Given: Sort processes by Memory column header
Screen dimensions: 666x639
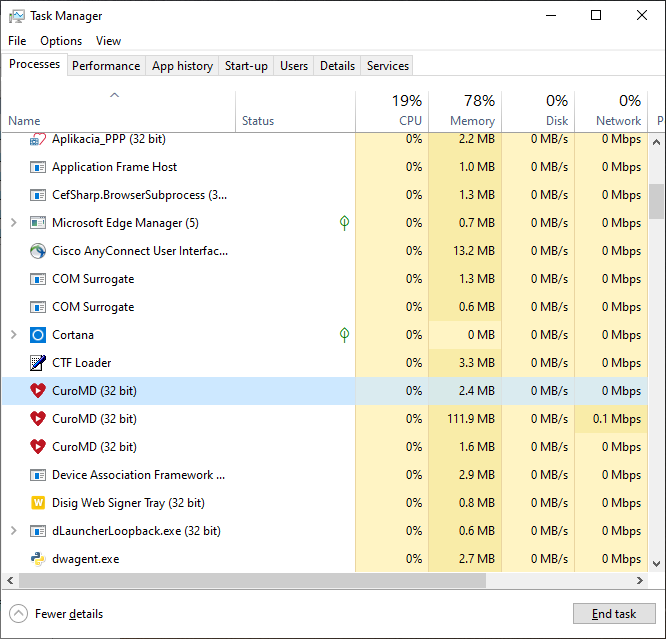Looking at the screenshot, I should [x=465, y=110].
